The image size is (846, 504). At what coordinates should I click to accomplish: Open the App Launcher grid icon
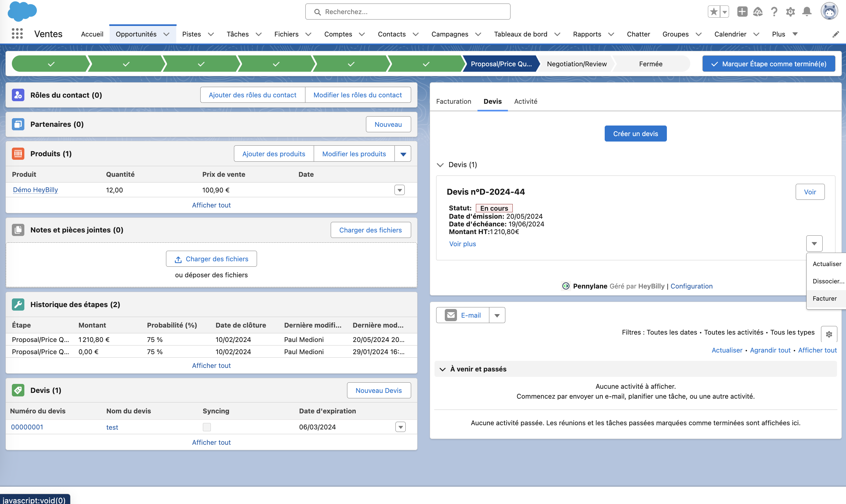[17, 34]
